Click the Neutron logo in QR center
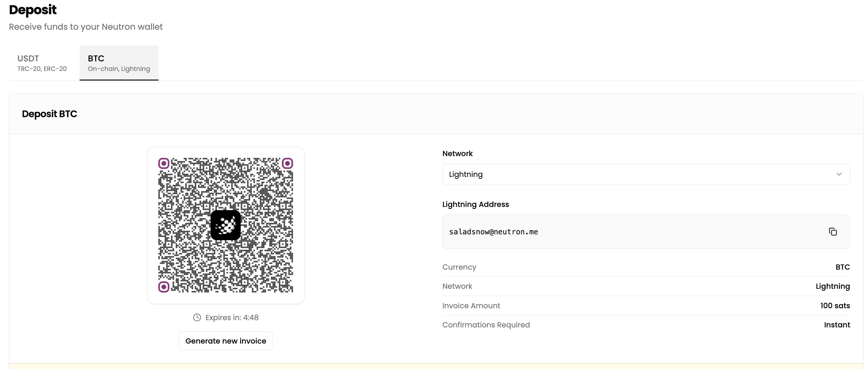868x369 pixels. (x=226, y=225)
